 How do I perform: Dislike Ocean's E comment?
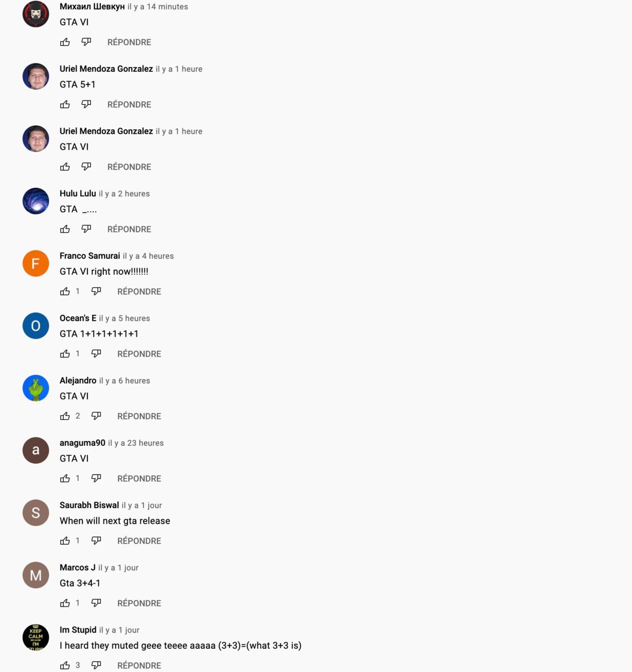(x=96, y=354)
